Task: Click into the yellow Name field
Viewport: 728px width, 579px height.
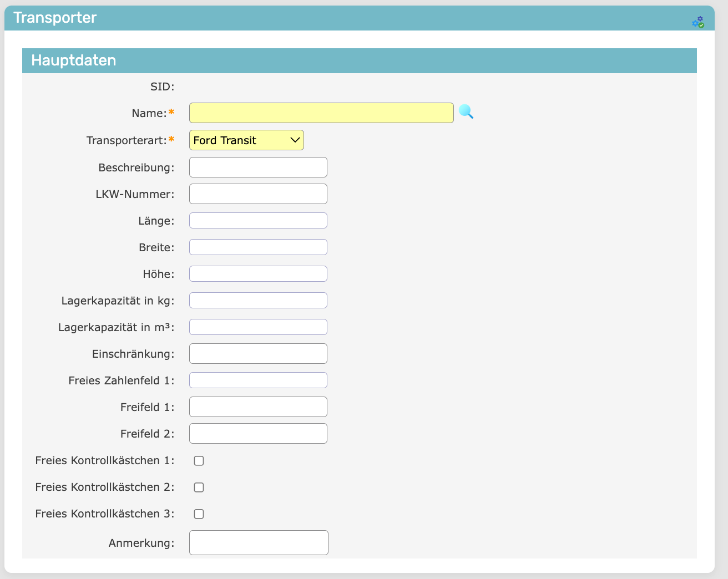Action: [x=321, y=113]
